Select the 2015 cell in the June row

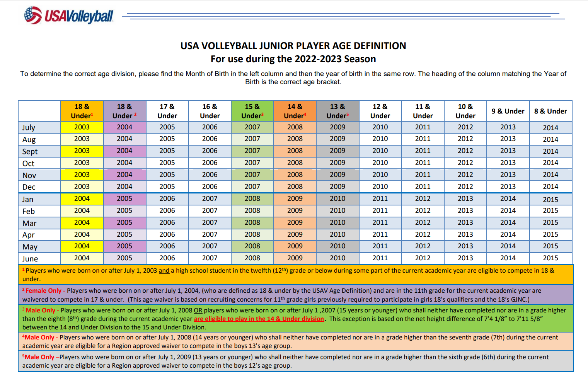coord(551,258)
